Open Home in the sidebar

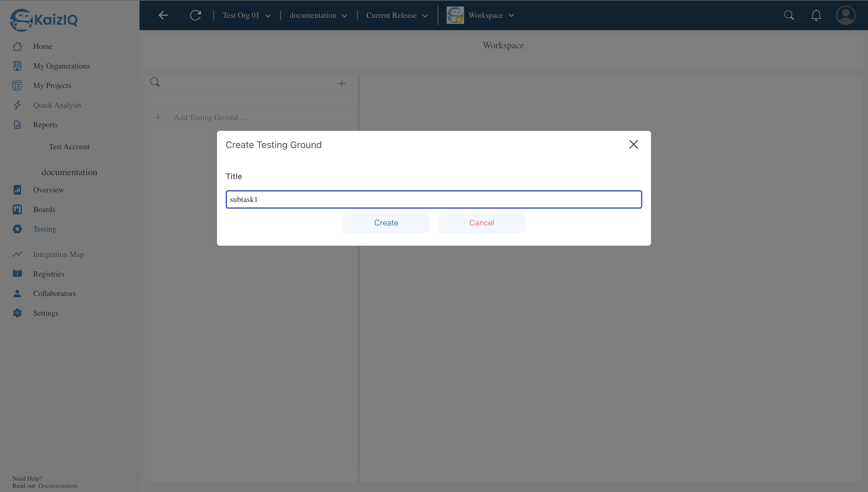point(42,46)
